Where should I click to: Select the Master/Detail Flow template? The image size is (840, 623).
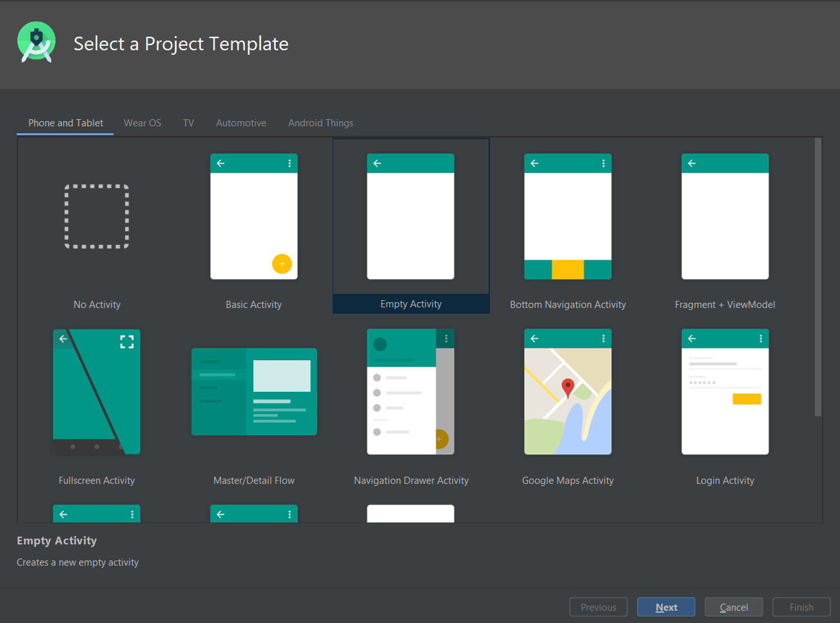coord(253,392)
